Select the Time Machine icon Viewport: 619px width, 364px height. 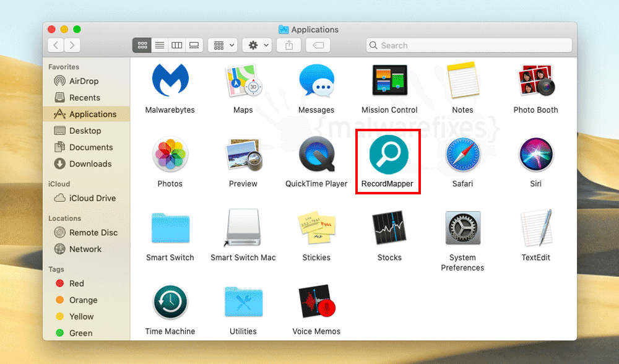pos(170,302)
